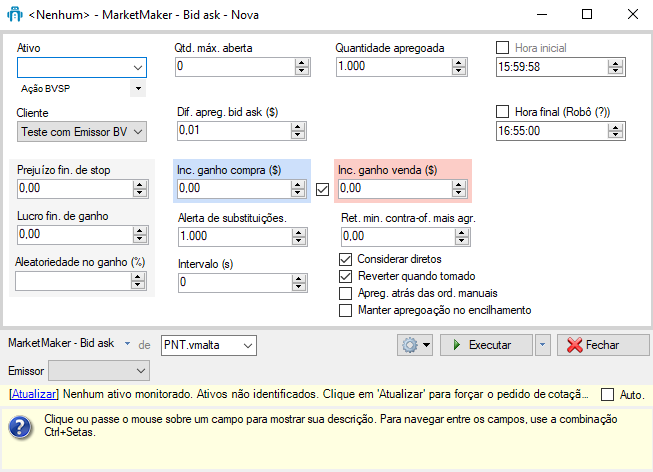Open the MarketMaker - Bid ask strategy menu
The height and width of the screenshot is (472, 653).
point(128,344)
